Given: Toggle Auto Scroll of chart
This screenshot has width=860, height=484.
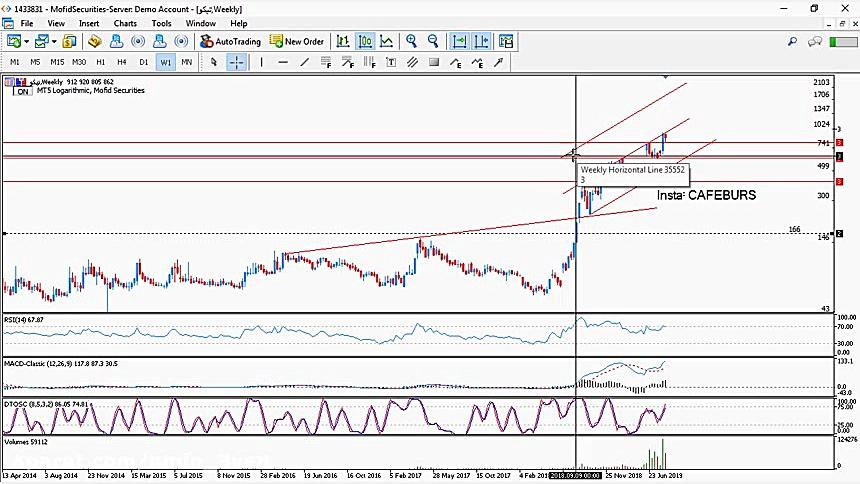Looking at the screenshot, I should click(459, 41).
